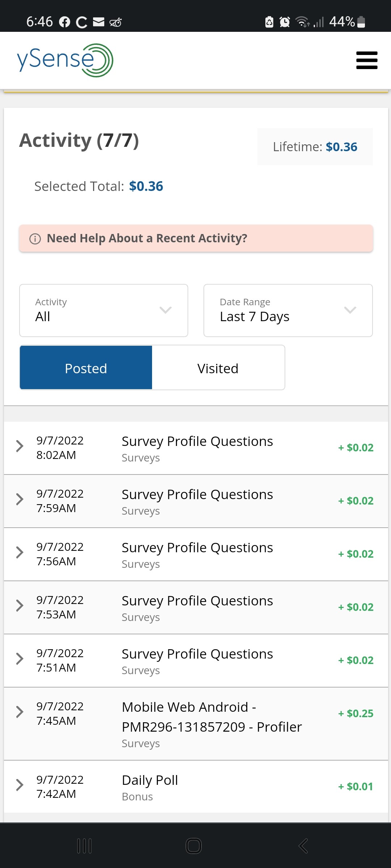Click Mobile Web Android PMR296 Profiler title
Image resolution: width=391 pixels, height=868 pixels.
[212, 717]
